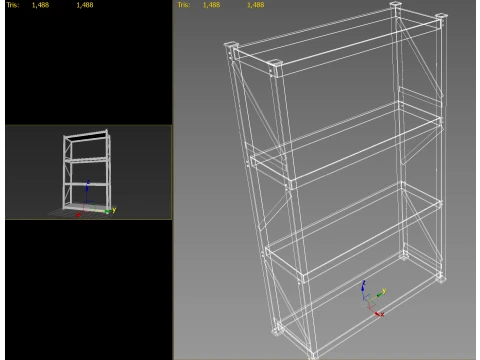The image size is (480, 360).
Task: Click the "Tris:" label above the shaded viewport
Action: (13, 5)
